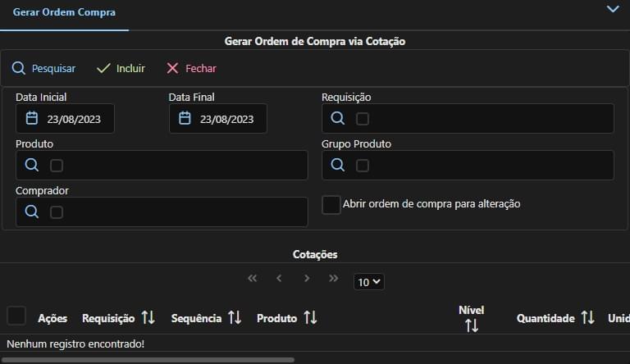Open the rows-per-page dropdown showing 10
This screenshot has height=364, width=630.
pos(368,282)
